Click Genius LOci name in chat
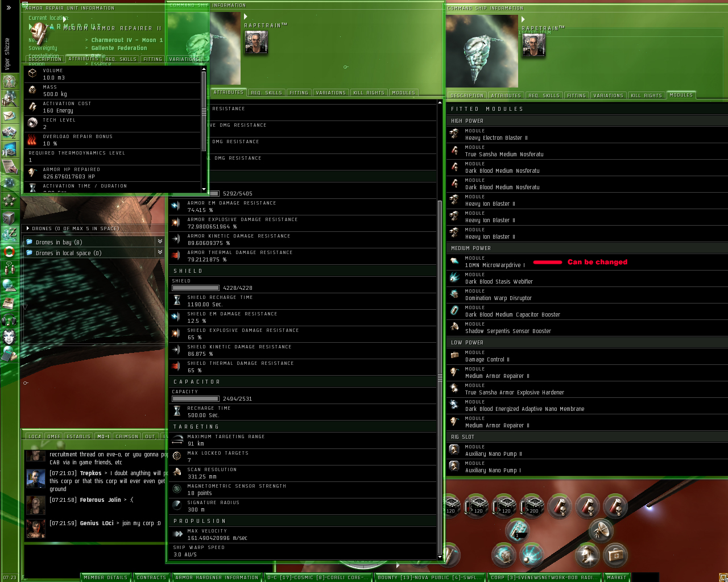The height and width of the screenshot is (582, 728). point(97,523)
